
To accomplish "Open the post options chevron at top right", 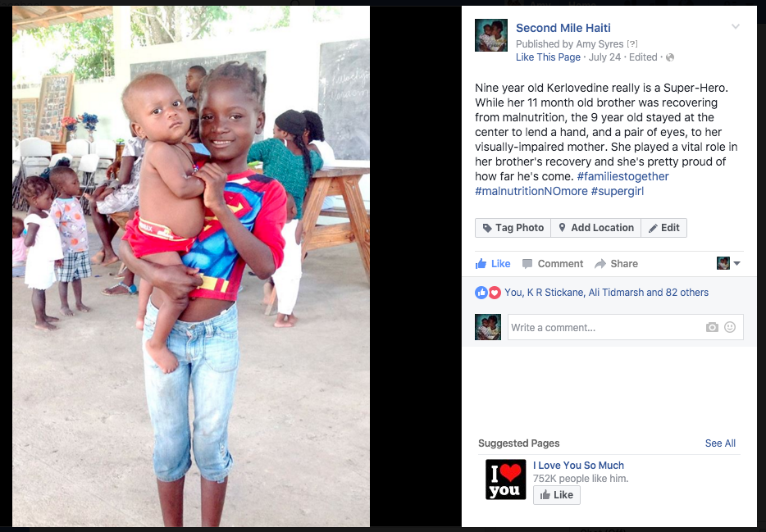I will (x=735, y=27).
